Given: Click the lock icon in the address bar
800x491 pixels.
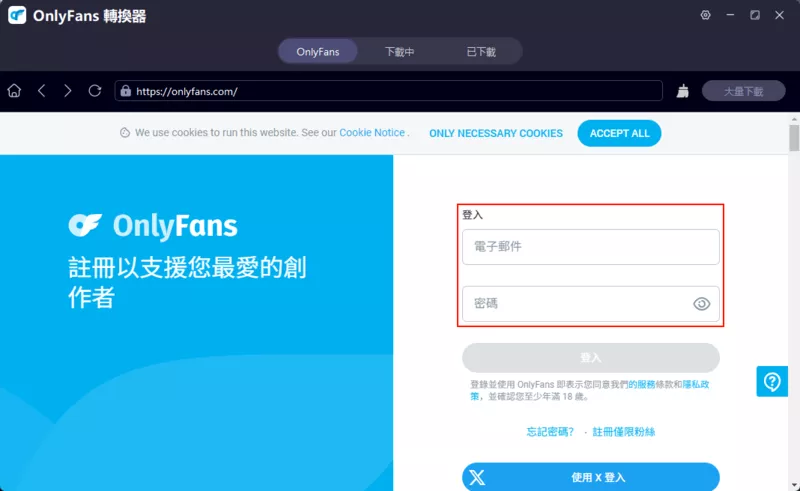Looking at the screenshot, I should pos(126,91).
